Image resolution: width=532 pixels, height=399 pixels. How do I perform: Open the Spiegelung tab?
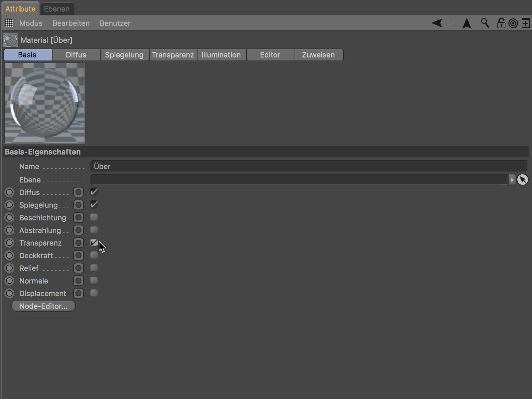tap(125, 55)
